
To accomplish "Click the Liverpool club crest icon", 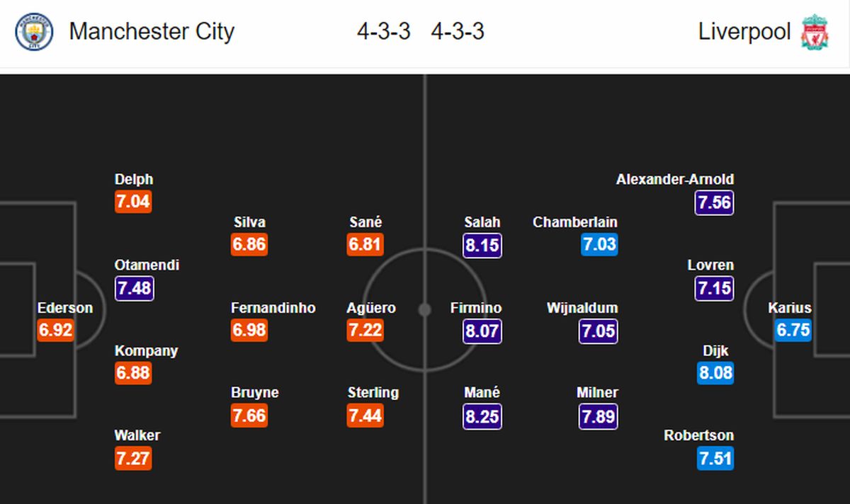I will click(815, 33).
